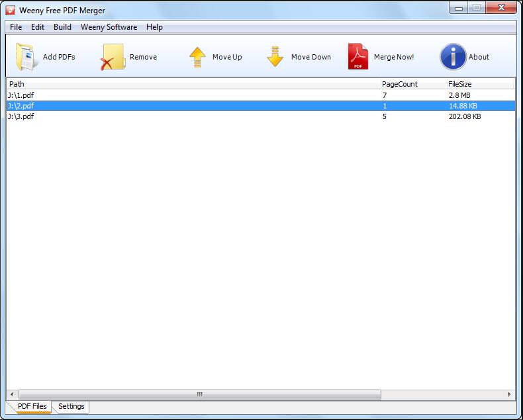
Task: Open the Weeny Software menu
Action: pyautogui.click(x=109, y=27)
